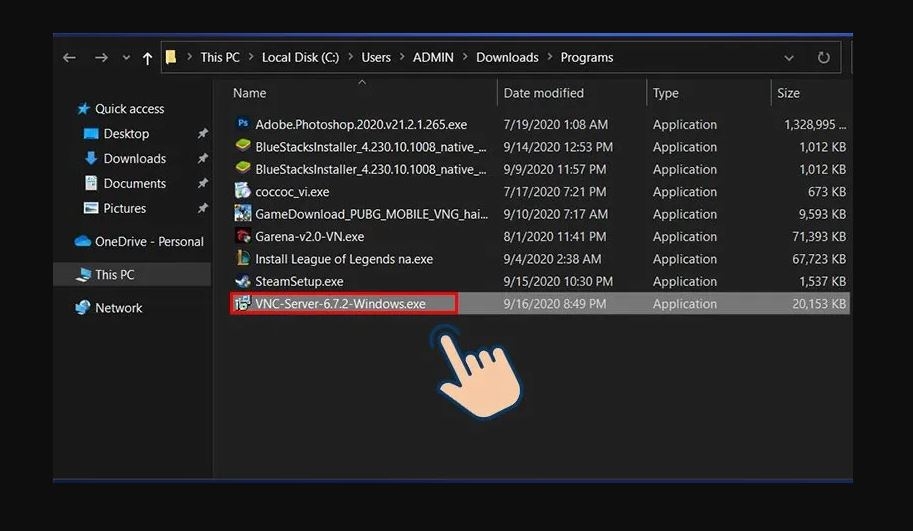This screenshot has height=531, width=913.
Task: Navigate to ADMIN in breadcrumb
Action: [433, 57]
